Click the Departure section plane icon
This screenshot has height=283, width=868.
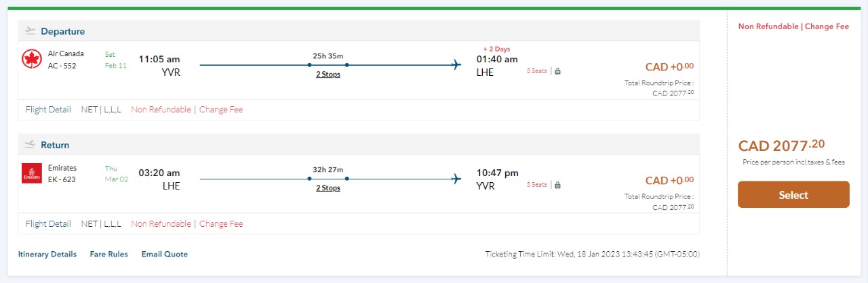click(30, 31)
